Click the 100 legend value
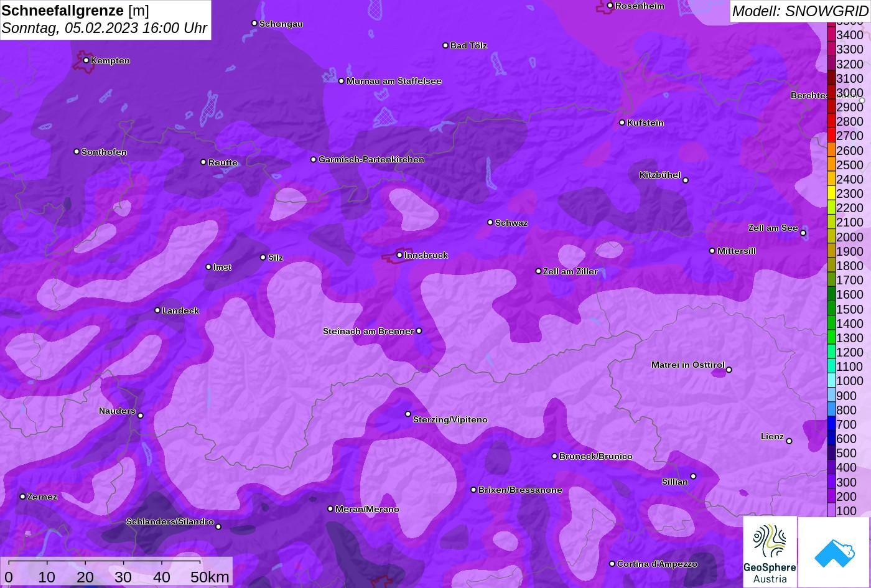The height and width of the screenshot is (588, 871). [847, 511]
